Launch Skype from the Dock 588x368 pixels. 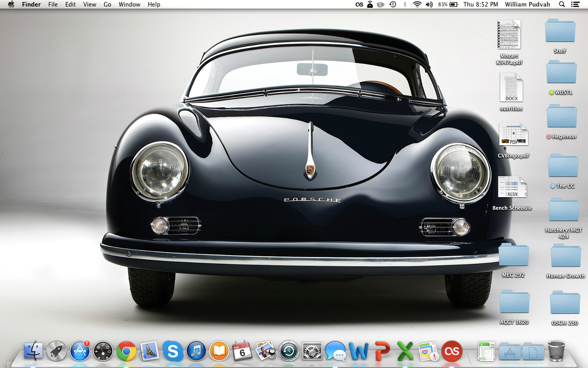(x=173, y=351)
